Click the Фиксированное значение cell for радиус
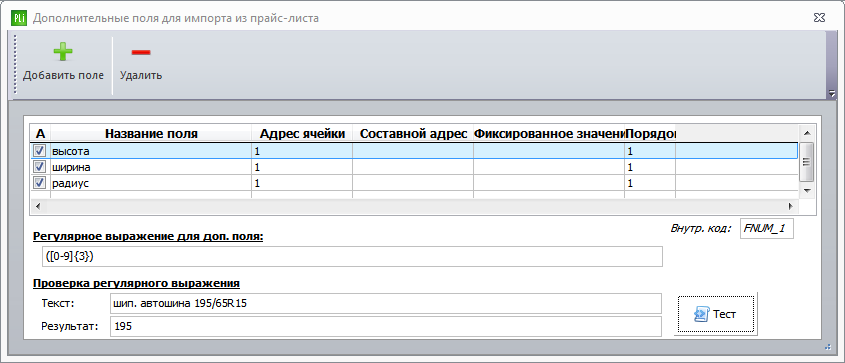 coord(549,184)
